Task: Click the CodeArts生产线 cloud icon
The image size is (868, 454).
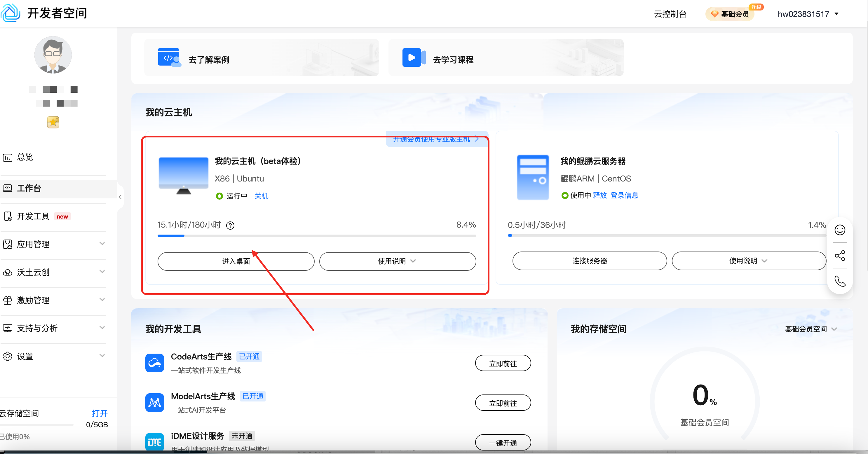Action: click(155, 363)
